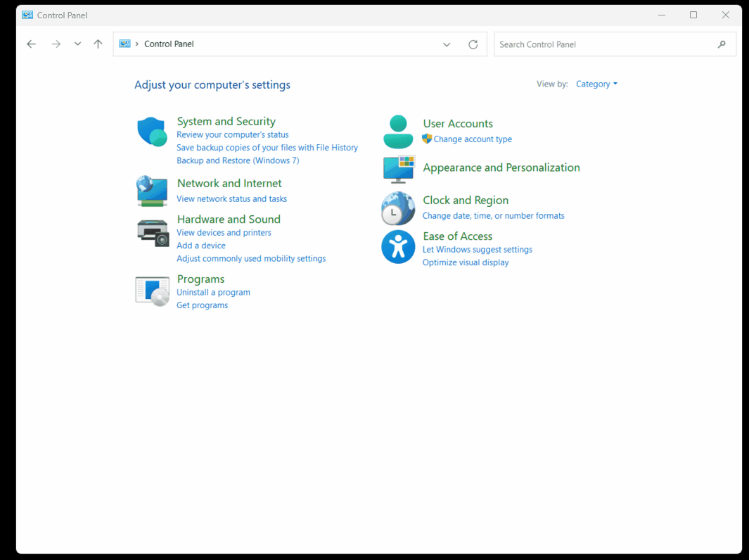
Task: Open the Appearance and Personalization heading
Action: point(501,167)
